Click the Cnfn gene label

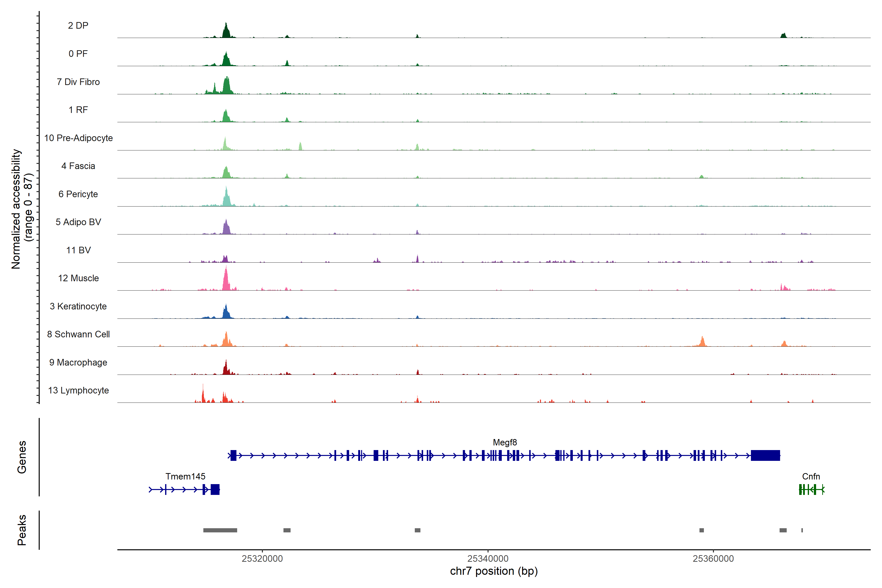coord(811,476)
